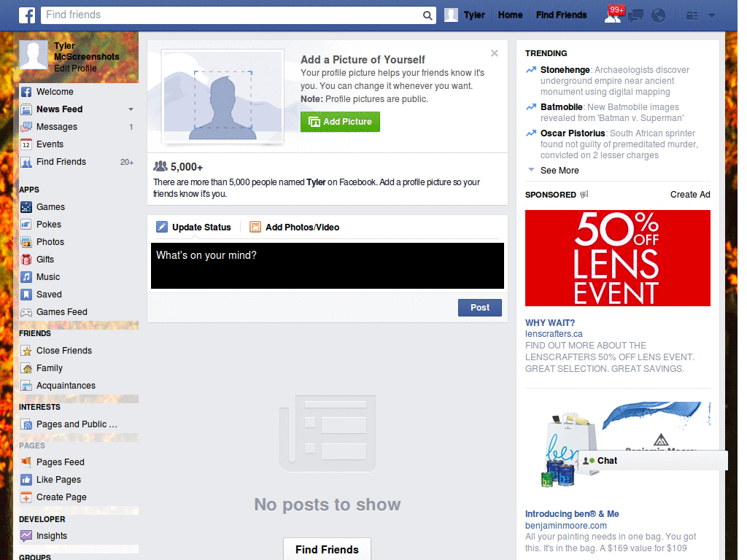Click the blue Post button
The image size is (747, 560).
[480, 308]
